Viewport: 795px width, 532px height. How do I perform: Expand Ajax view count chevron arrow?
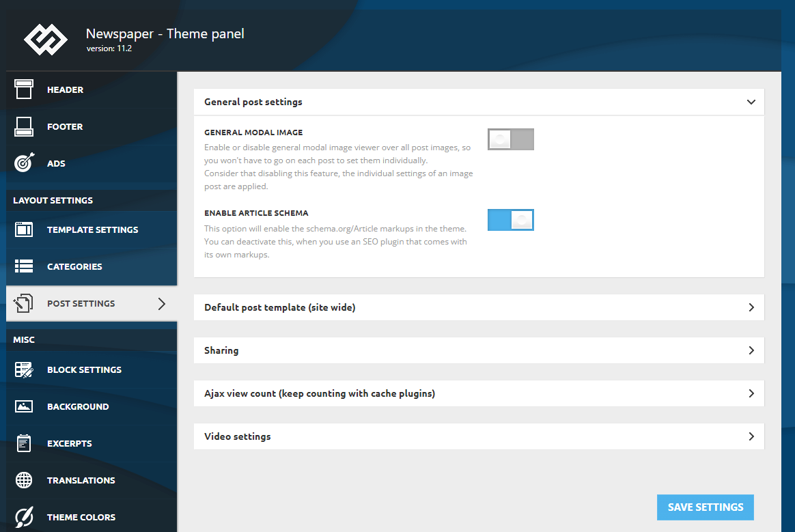751,393
